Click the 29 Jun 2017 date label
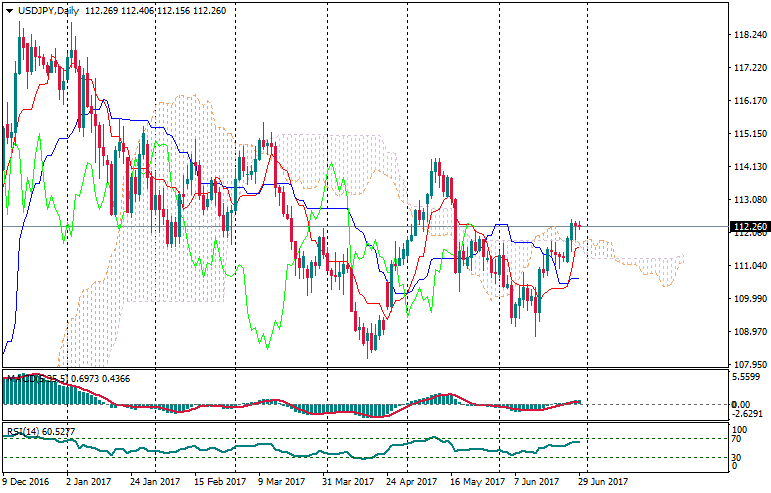Viewport: 771px width, 493px height. 607,482
